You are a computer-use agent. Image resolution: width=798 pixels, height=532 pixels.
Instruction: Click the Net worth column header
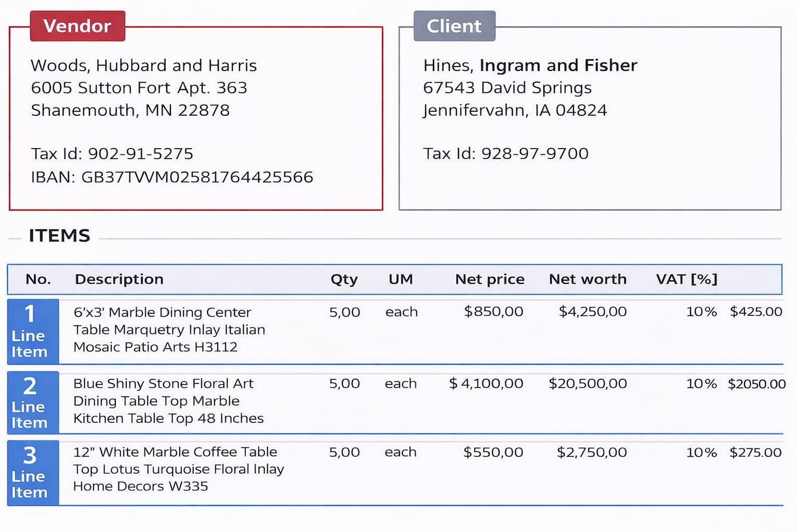(x=588, y=280)
